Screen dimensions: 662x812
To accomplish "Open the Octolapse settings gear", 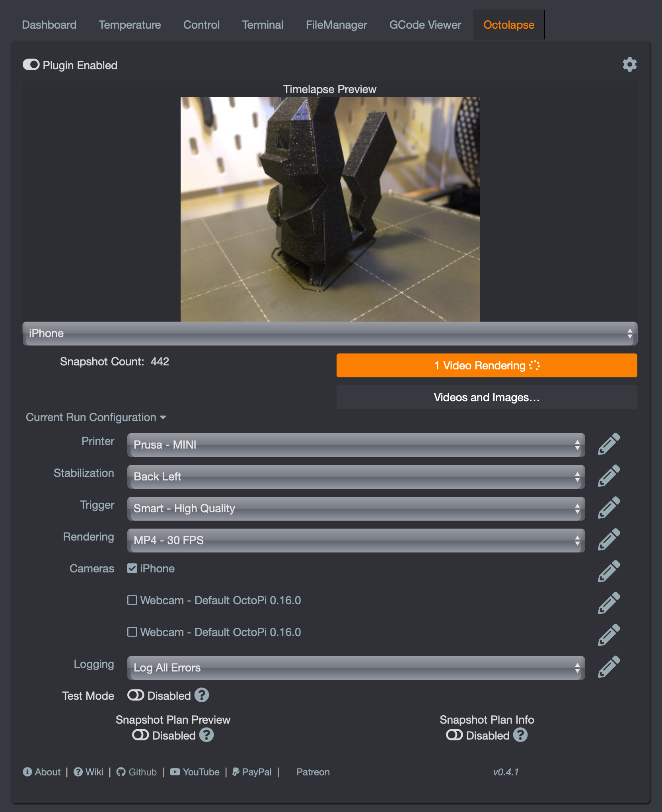I will pos(630,64).
